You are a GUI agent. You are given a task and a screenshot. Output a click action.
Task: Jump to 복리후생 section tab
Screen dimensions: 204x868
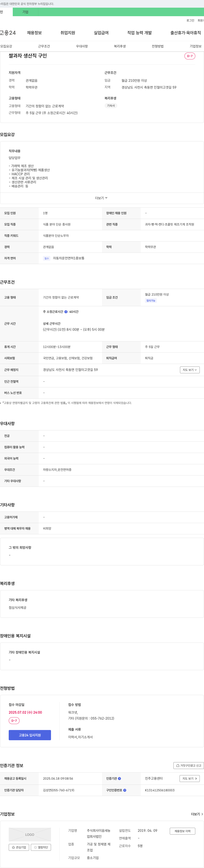(x=120, y=46)
